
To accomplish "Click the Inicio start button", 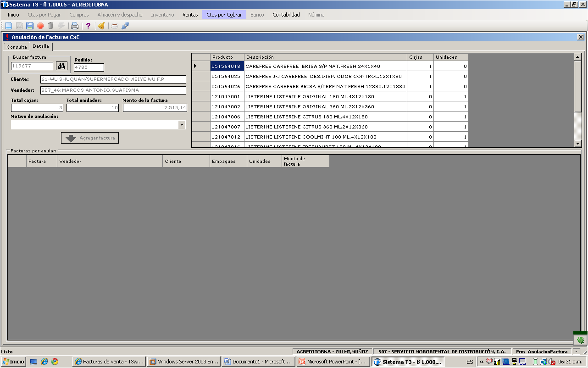I will [13, 362].
